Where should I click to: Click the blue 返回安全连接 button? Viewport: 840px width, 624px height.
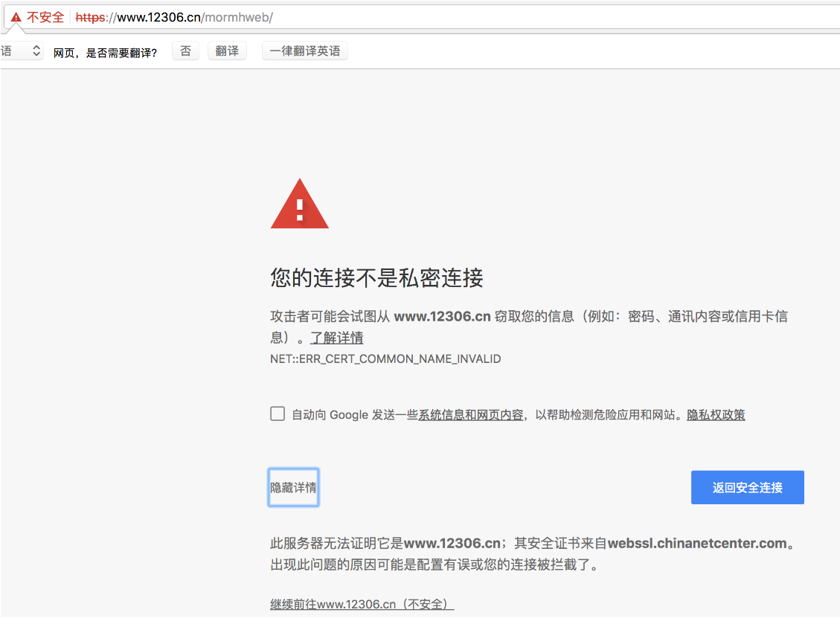click(x=747, y=488)
